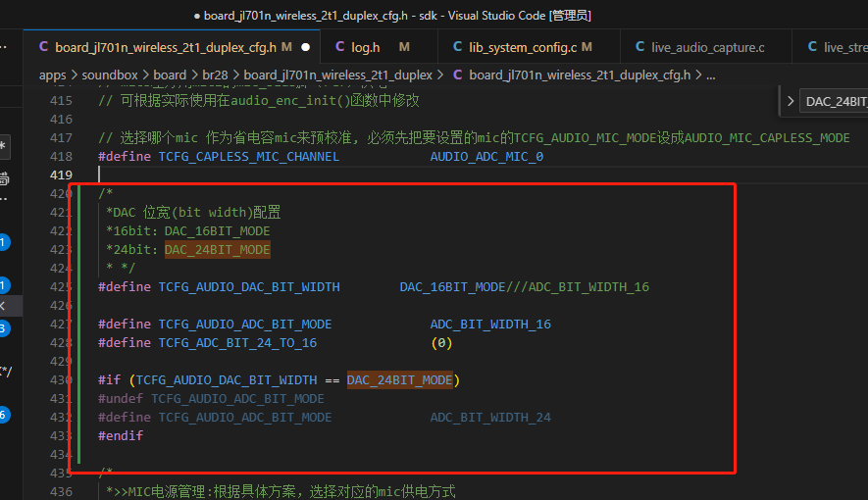Click the ///ADC_BIT_WIDTH_16 trailing comment
Viewport: 868px width, 500px height.
(578, 286)
